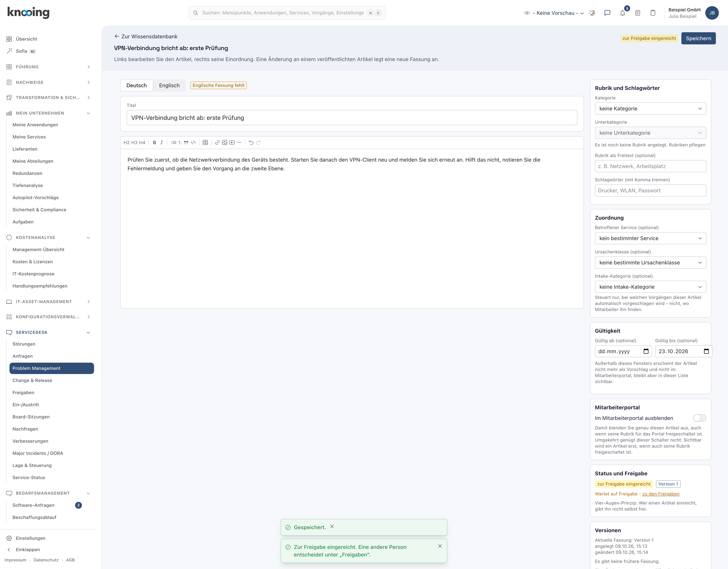Open notifications bell with 9 badge
This screenshot has height=569, width=728.
tap(623, 13)
